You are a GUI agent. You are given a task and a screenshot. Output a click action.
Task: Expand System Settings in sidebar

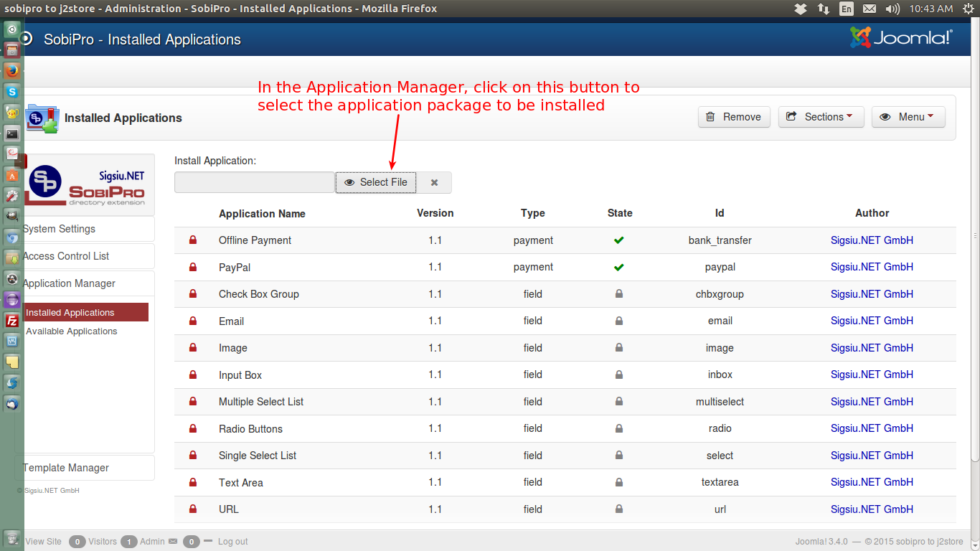coord(85,229)
